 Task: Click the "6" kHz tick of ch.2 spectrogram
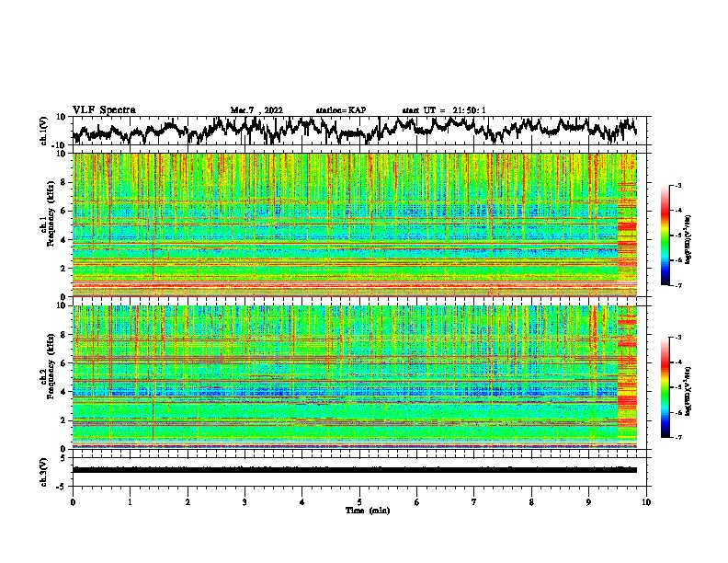pos(63,363)
